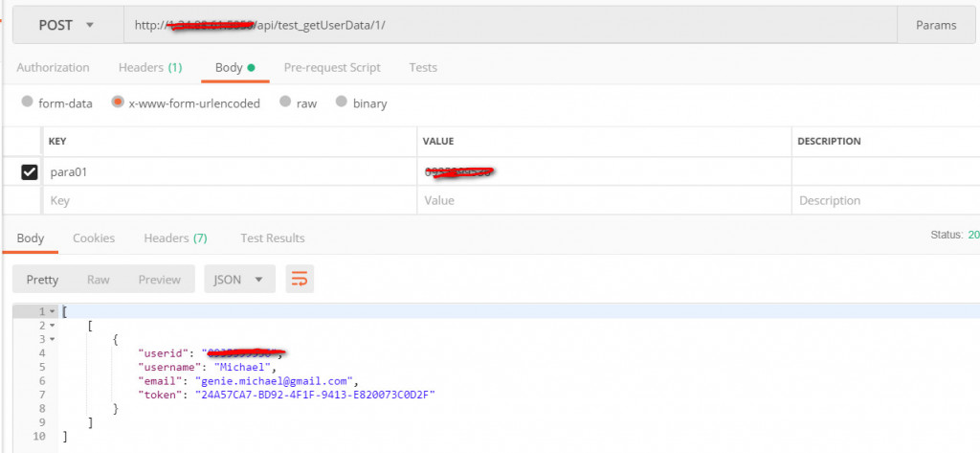Toggle the wrap lines icon

300,279
